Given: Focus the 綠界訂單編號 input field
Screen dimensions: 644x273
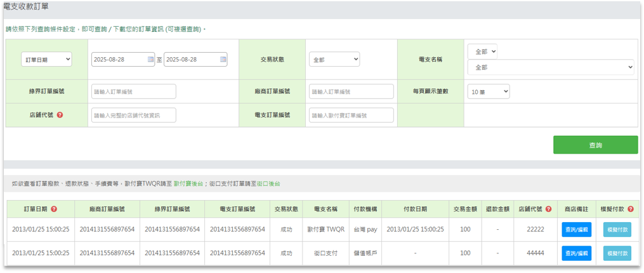Looking at the screenshot, I should (133, 91).
